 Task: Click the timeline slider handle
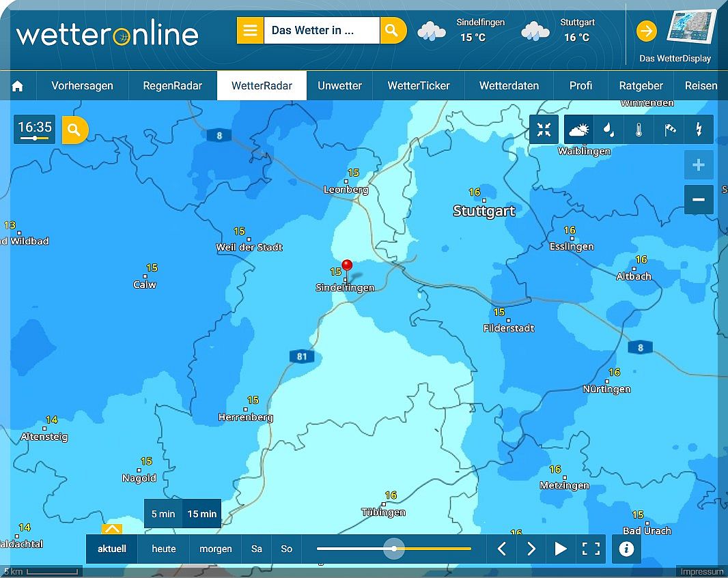click(x=394, y=549)
